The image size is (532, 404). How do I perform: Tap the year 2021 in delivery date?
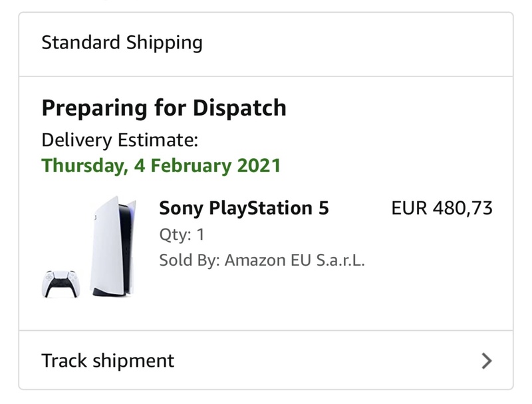point(259,165)
